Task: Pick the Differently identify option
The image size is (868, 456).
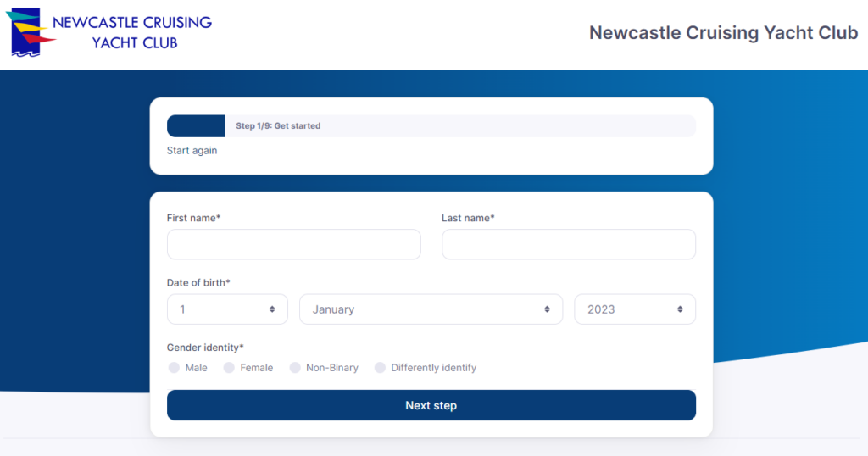Action: click(380, 368)
